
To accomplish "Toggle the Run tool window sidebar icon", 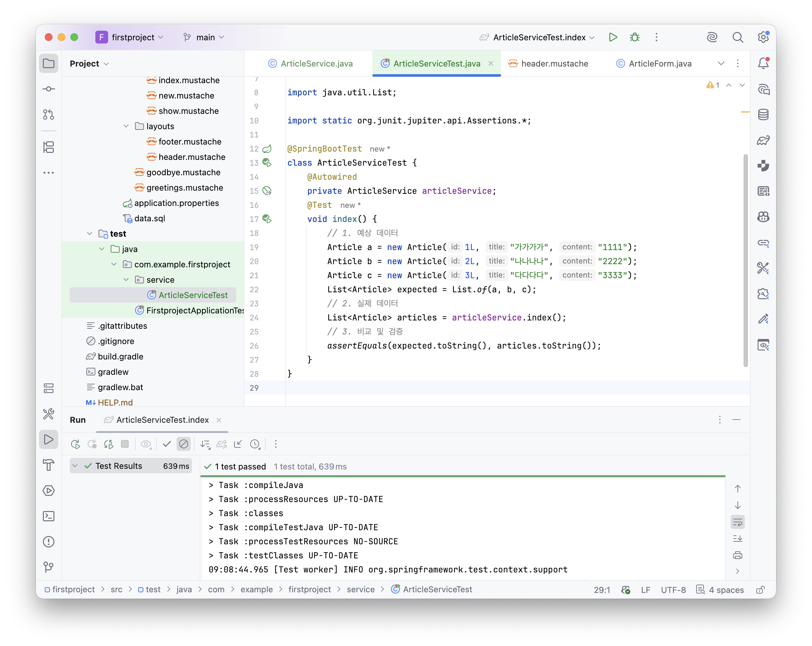I will click(49, 439).
